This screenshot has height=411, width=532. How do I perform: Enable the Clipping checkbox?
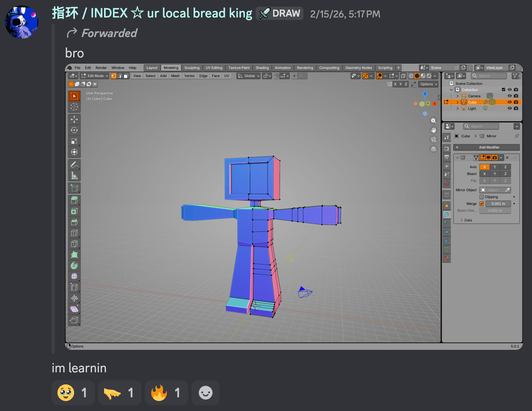coord(482,197)
